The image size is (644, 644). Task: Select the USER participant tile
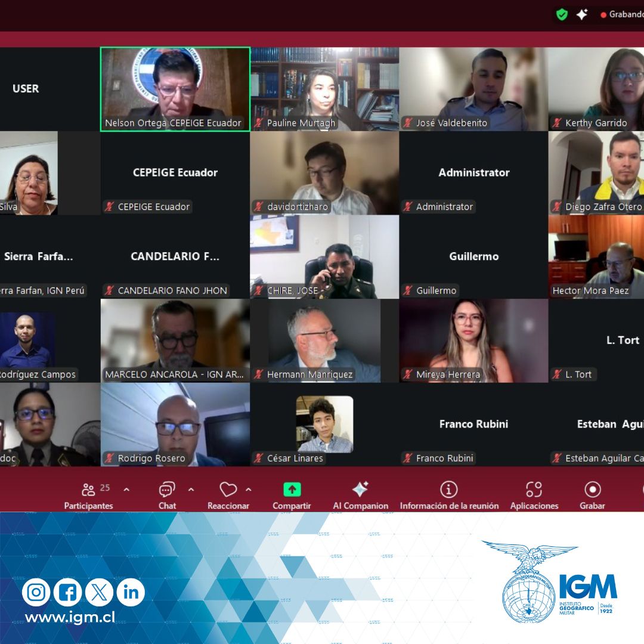tap(49, 89)
